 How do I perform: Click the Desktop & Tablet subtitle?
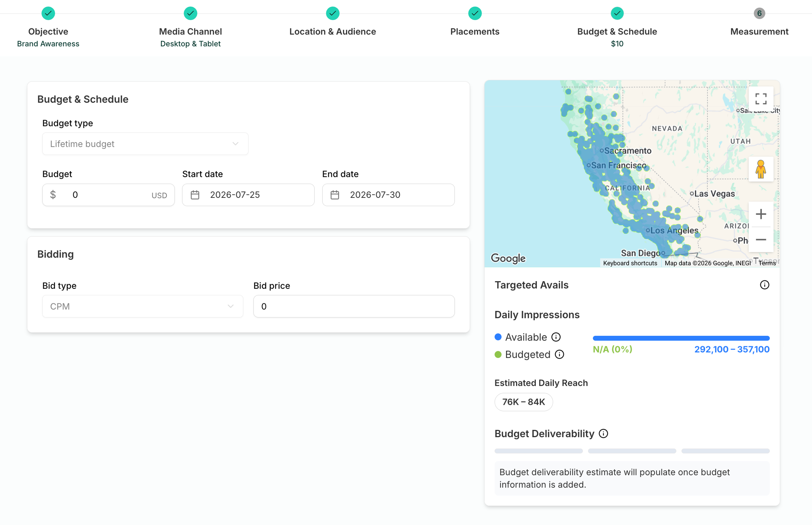tap(190, 44)
